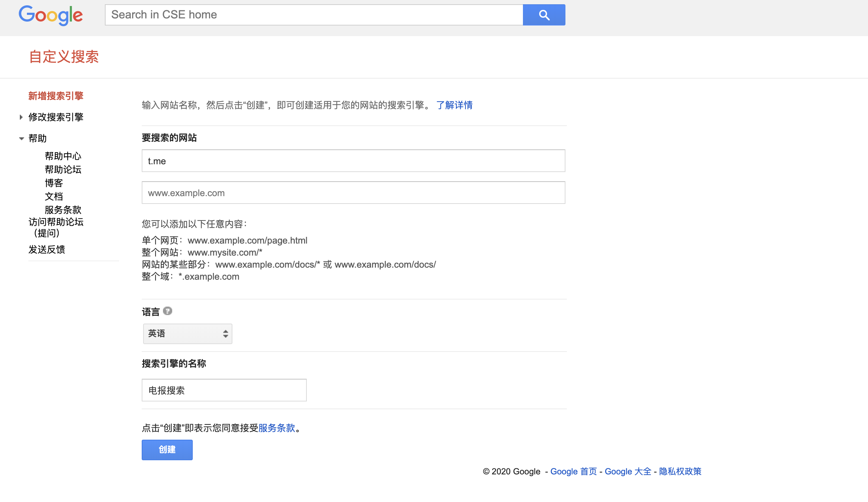The width and height of the screenshot is (868, 502).
Task: Click the language help question mark icon
Action: pos(168,311)
